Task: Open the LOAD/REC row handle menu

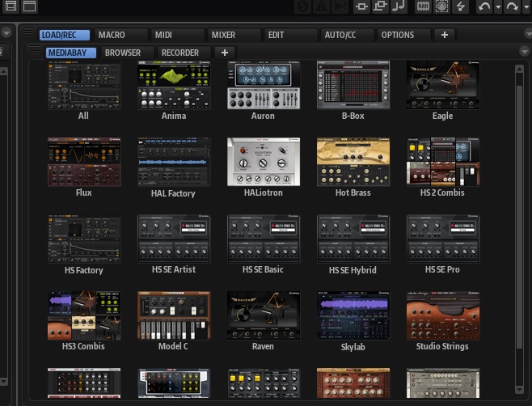Action: 28,32
